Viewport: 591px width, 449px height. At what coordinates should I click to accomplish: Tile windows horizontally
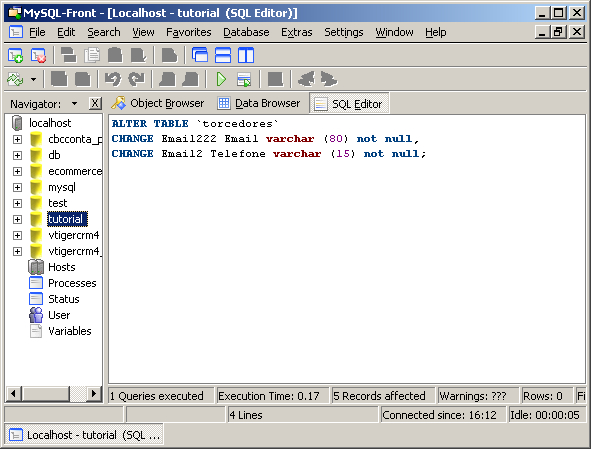coord(223,55)
